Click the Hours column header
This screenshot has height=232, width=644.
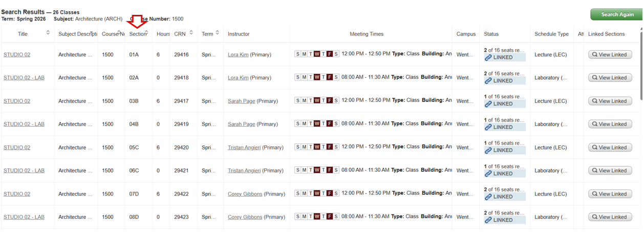click(x=163, y=34)
